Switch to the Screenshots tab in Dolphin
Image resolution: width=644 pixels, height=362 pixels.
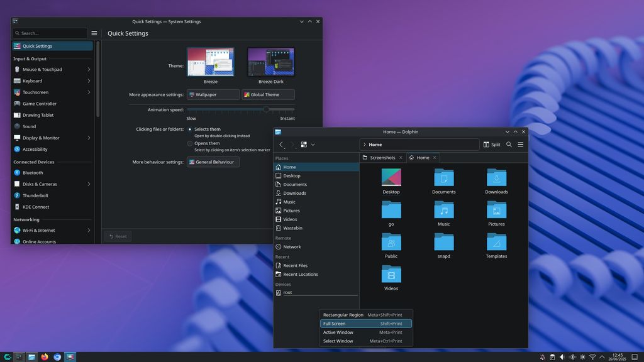[x=382, y=158]
